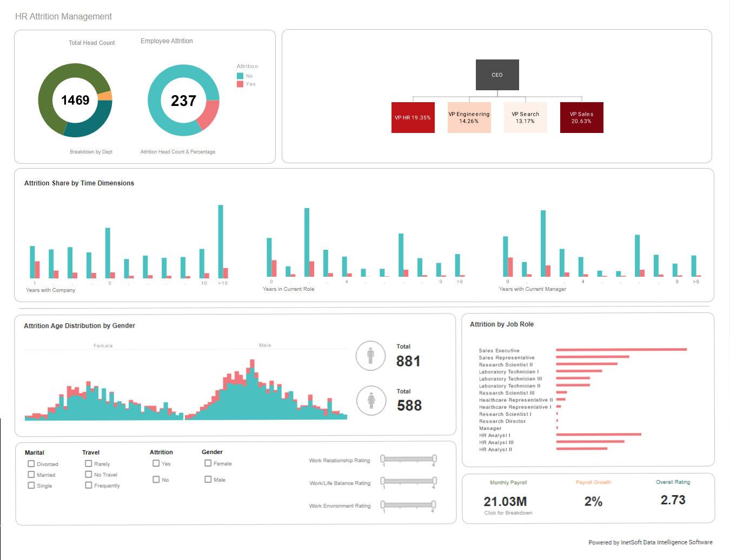Click the 1469 total head count donut
Screen dimensions: 730x560
(x=75, y=100)
